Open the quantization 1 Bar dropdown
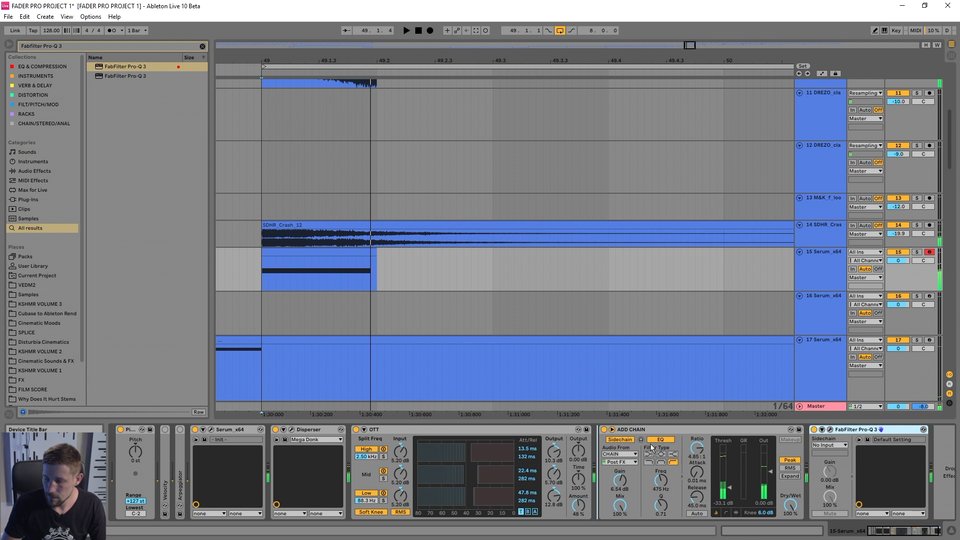Screen dimensions: 960x540 click(x=137, y=30)
